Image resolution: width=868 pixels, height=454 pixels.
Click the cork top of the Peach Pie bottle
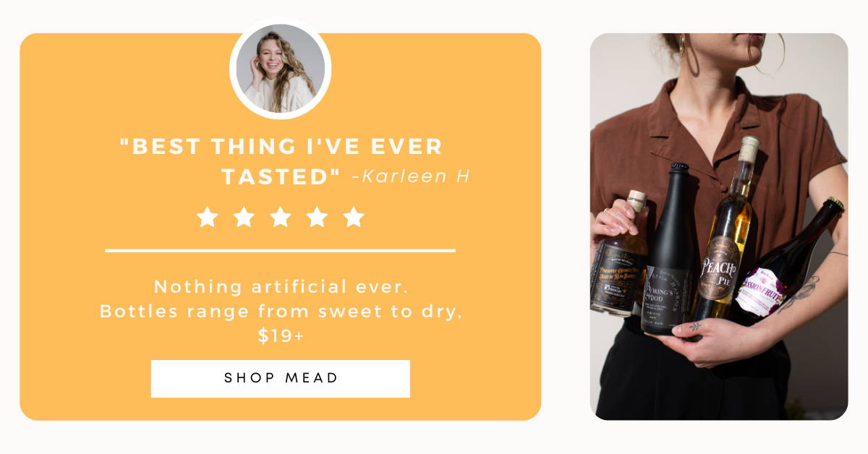(x=749, y=148)
